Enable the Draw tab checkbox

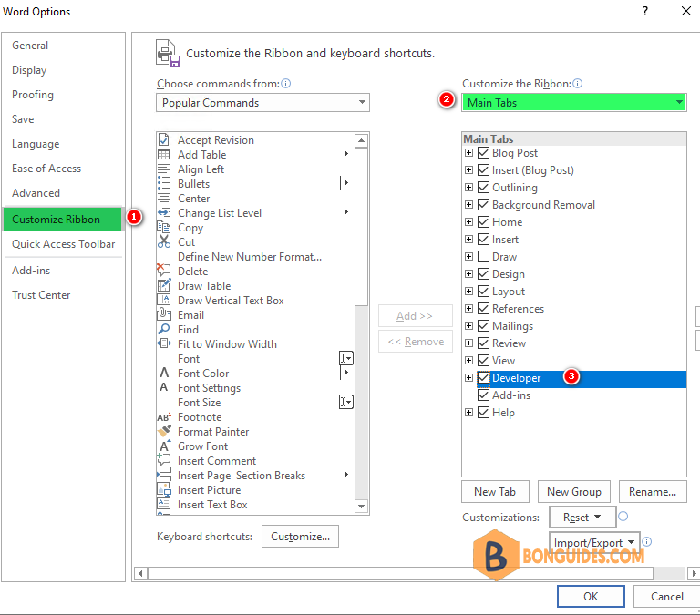pyautogui.click(x=483, y=257)
